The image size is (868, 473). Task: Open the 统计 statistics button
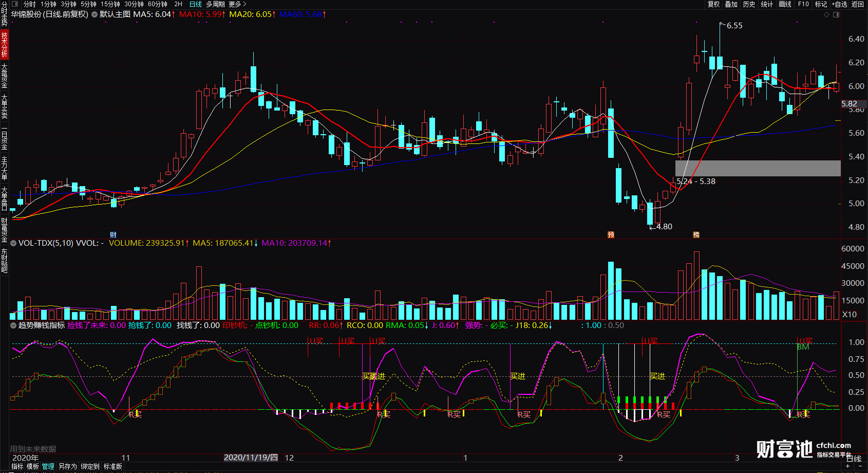(767, 4)
